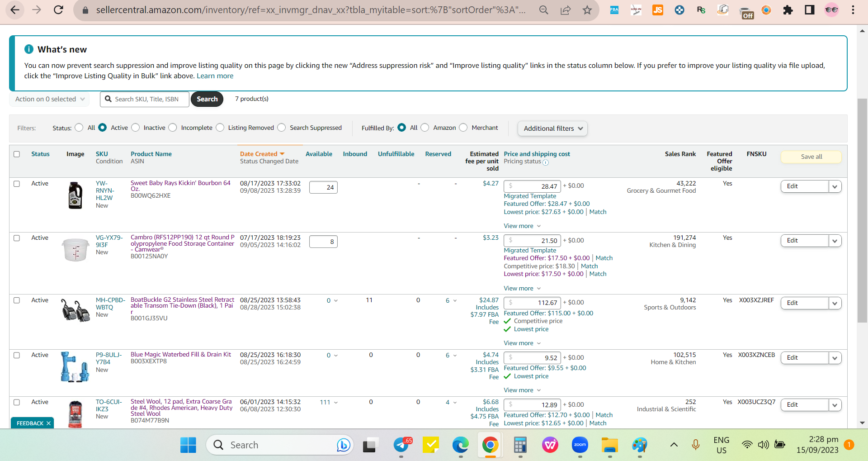Check the Cambro food container row checkbox

coord(17,238)
